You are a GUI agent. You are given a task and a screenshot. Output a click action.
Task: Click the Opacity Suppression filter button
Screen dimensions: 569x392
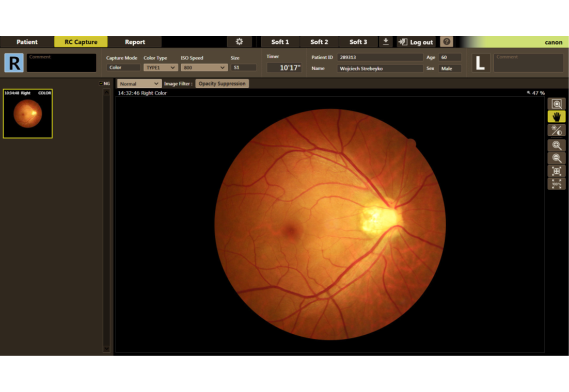pyautogui.click(x=222, y=84)
